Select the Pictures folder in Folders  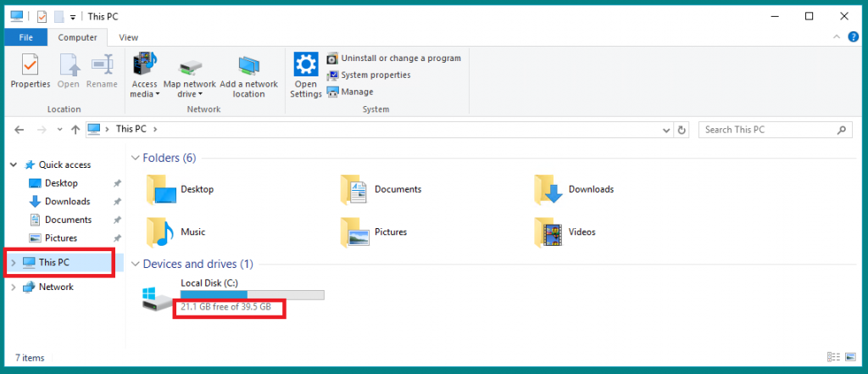(x=374, y=232)
